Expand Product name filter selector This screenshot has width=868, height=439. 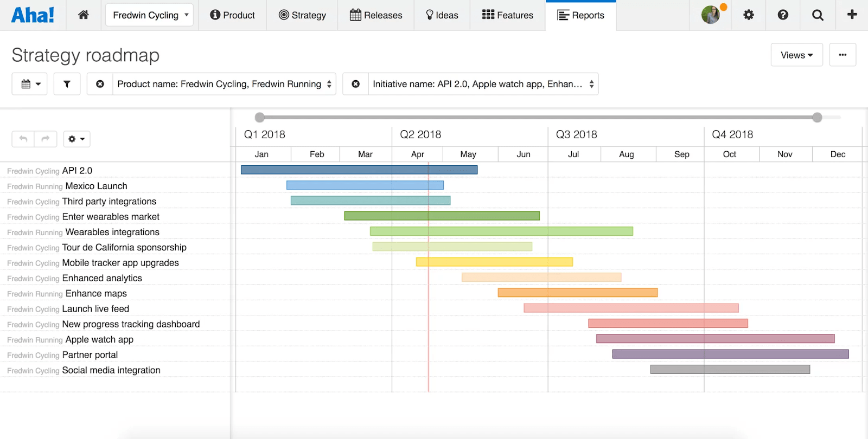pyautogui.click(x=224, y=84)
